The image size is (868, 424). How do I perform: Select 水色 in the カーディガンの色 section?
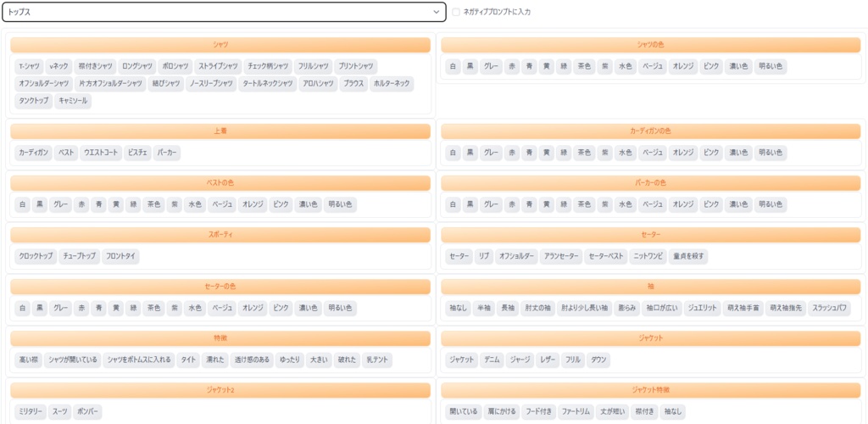[626, 153]
